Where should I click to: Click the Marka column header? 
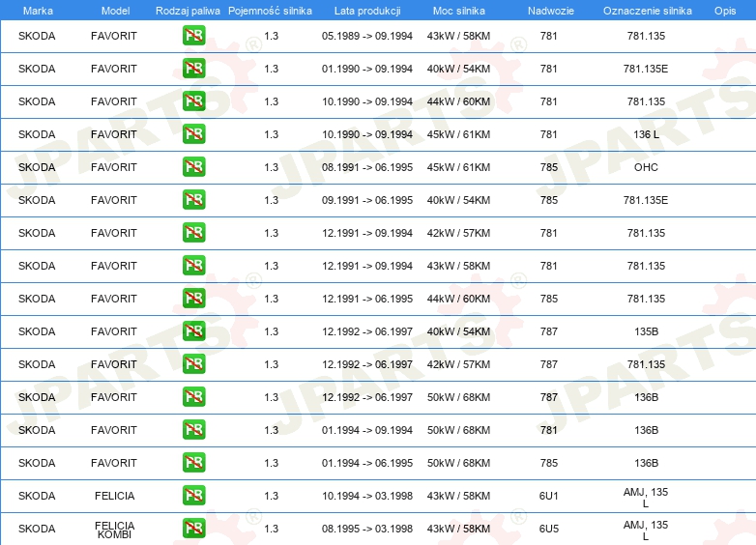tap(38, 11)
